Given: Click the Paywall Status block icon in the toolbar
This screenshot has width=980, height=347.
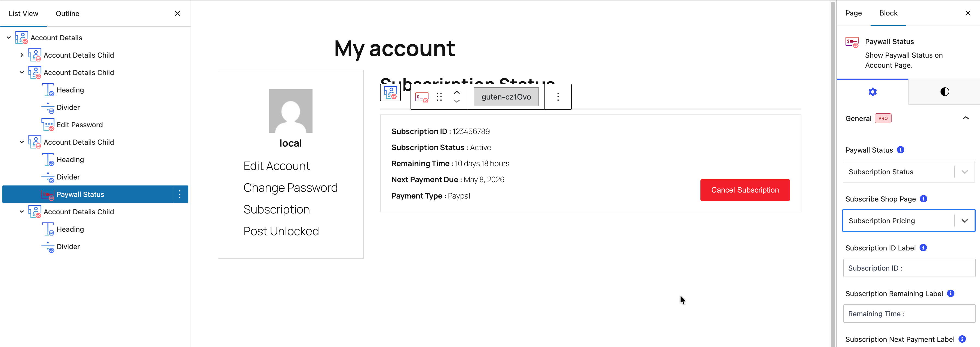Looking at the screenshot, I should (x=421, y=97).
